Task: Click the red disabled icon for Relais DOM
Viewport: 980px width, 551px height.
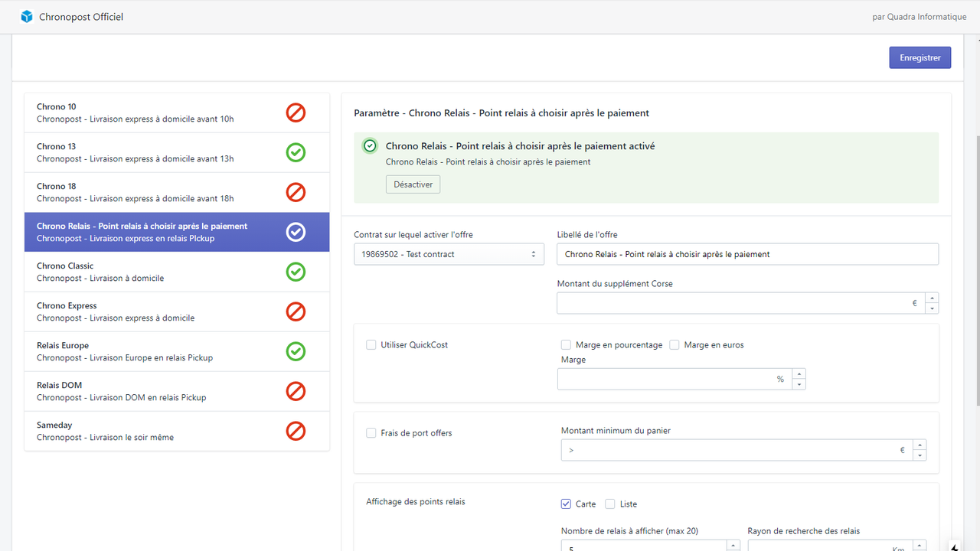Action: (x=296, y=391)
